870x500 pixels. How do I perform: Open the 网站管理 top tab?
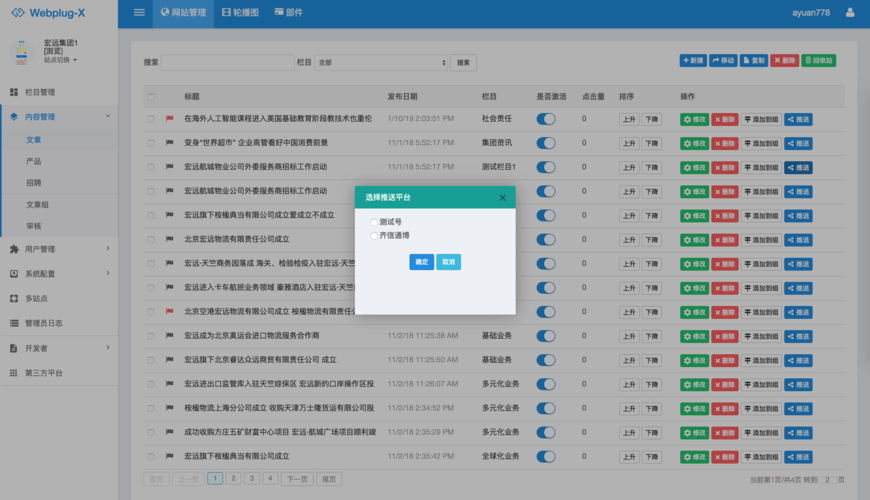point(183,12)
